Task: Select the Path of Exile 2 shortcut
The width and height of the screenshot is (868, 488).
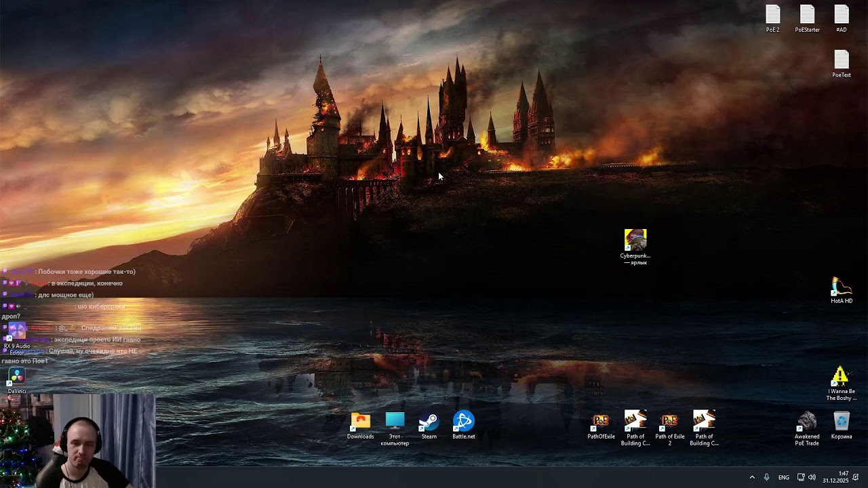Action: pyautogui.click(x=670, y=429)
